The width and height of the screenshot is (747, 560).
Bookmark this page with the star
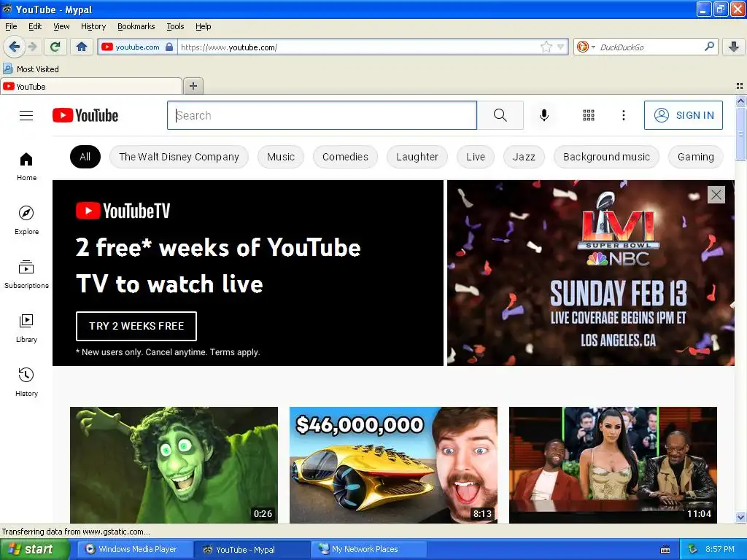[546, 47]
